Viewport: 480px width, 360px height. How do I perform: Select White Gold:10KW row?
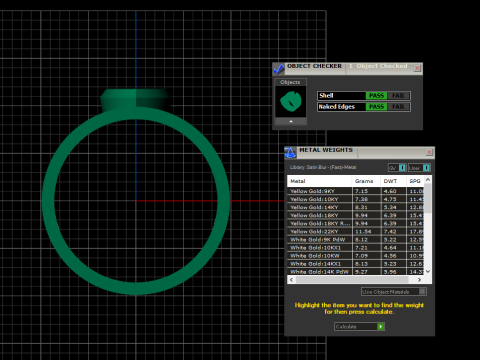[x=356, y=256]
